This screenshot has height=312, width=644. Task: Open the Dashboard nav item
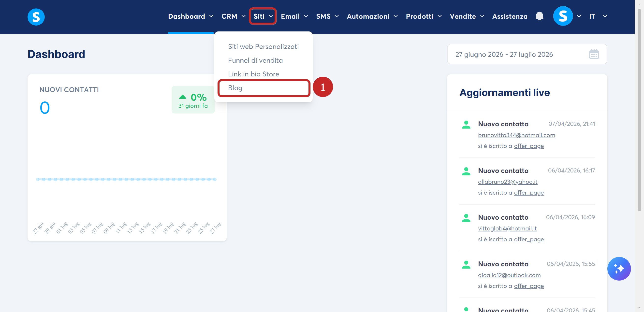click(187, 16)
